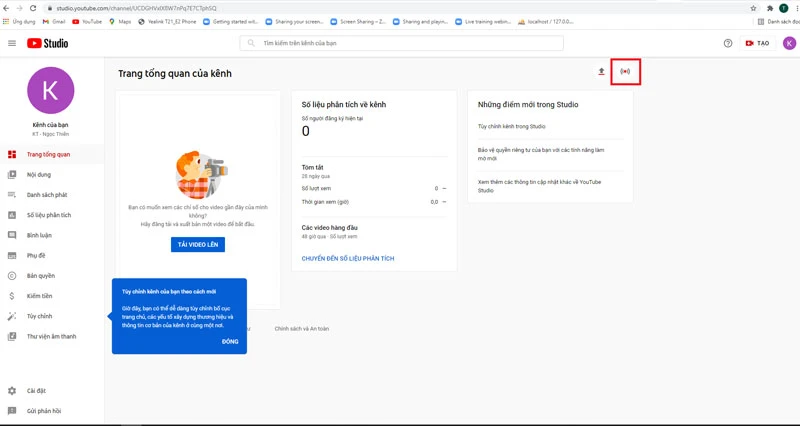This screenshot has height=426, width=800.
Task: Open the Getting started bookmark
Action: pyautogui.click(x=232, y=22)
